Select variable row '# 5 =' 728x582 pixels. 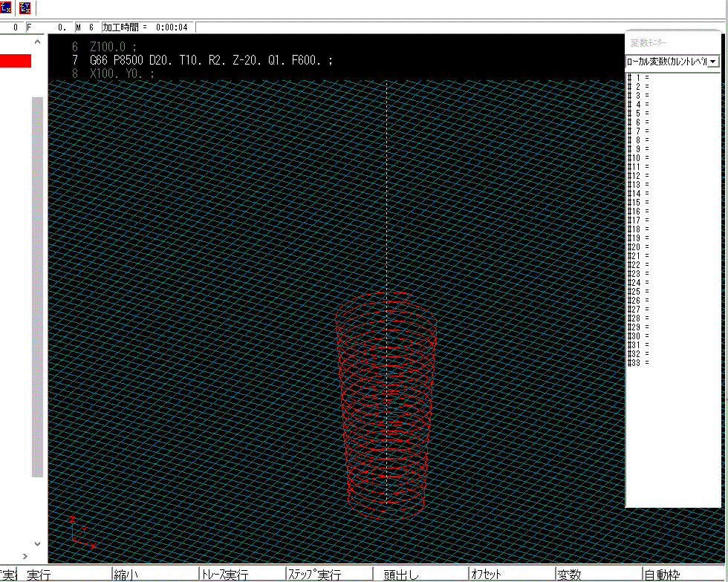(x=638, y=114)
